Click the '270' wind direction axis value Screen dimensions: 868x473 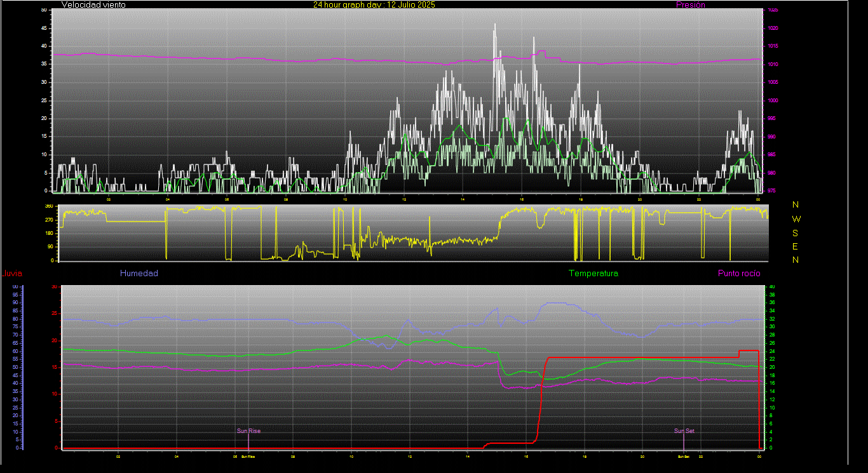49,220
